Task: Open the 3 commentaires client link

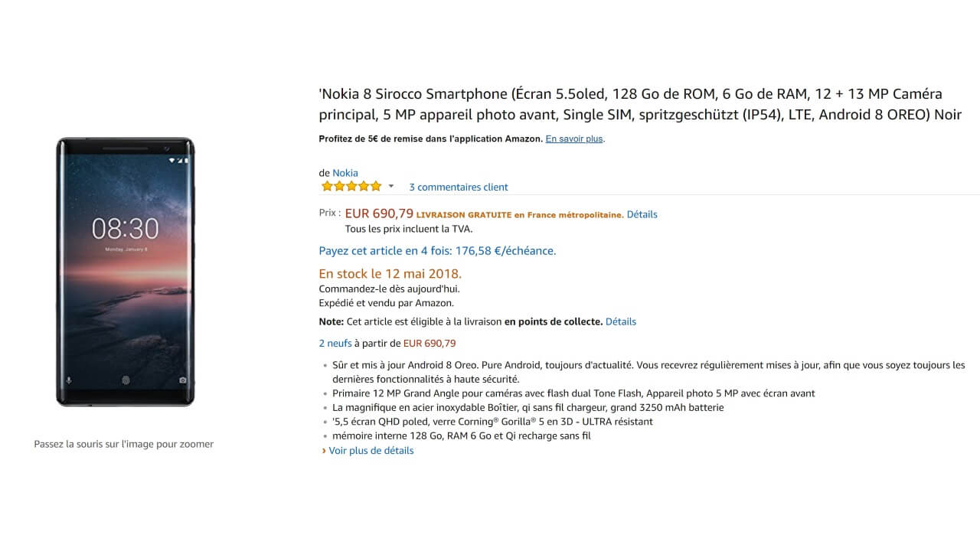Action: (458, 187)
